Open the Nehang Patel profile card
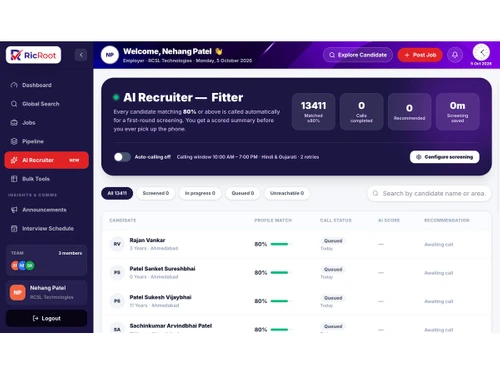 [47, 292]
